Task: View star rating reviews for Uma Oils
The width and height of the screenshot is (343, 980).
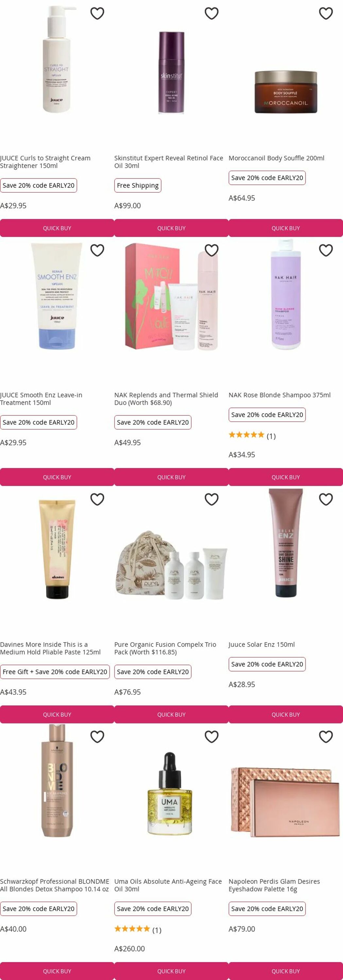Action: pos(138,929)
